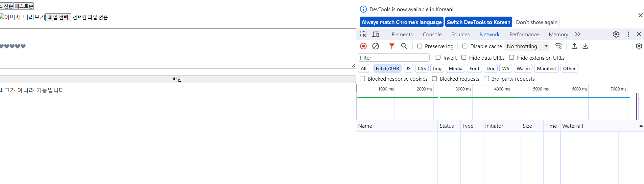Image resolution: width=644 pixels, height=184 pixels.
Task: Check the Invert filter option
Action: 438,58
